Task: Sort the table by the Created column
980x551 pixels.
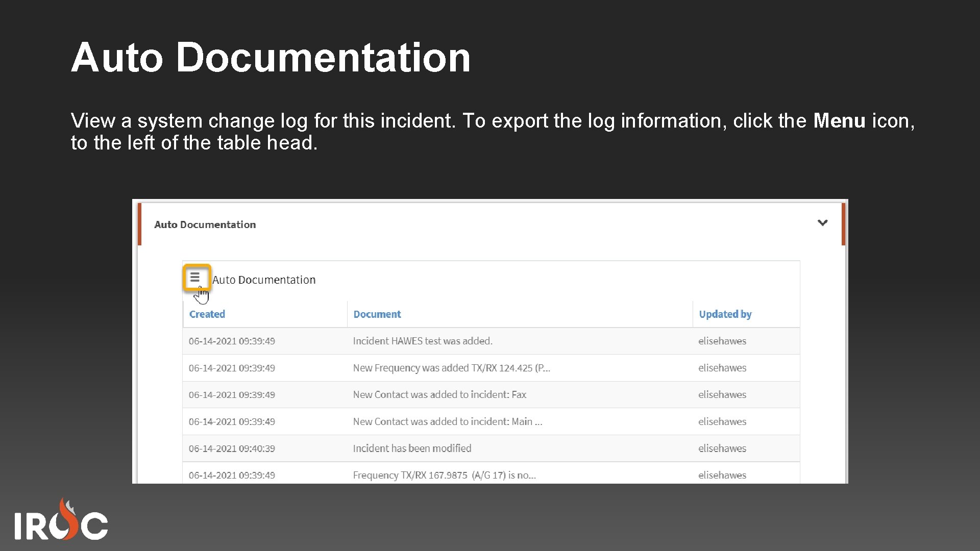Action: pos(206,314)
